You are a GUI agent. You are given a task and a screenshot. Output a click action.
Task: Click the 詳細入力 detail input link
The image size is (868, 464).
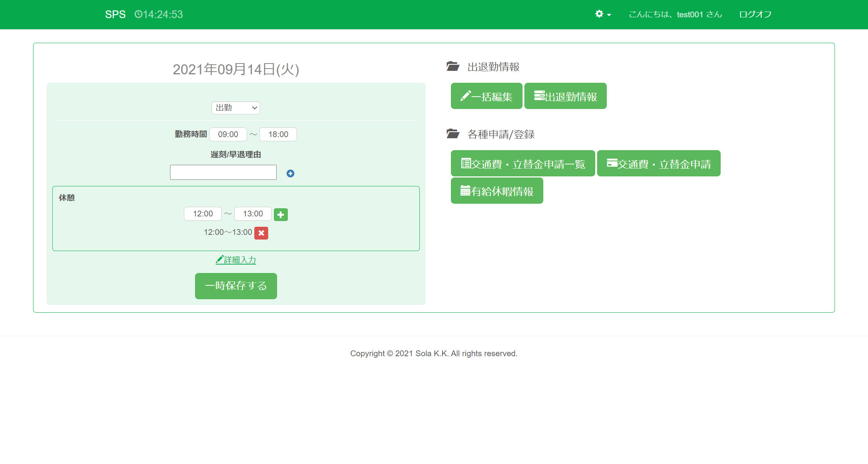click(236, 260)
